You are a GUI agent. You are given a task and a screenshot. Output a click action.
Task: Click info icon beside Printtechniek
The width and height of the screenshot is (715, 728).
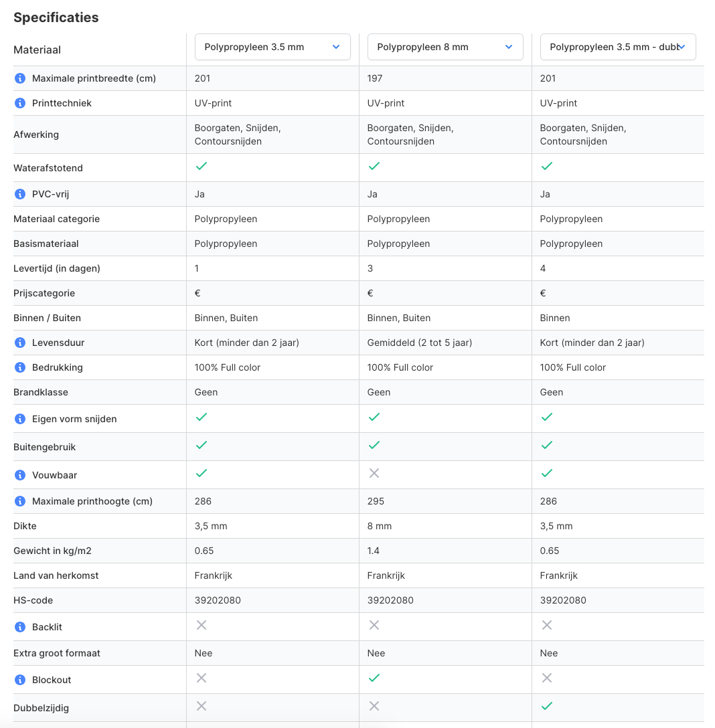[20, 103]
